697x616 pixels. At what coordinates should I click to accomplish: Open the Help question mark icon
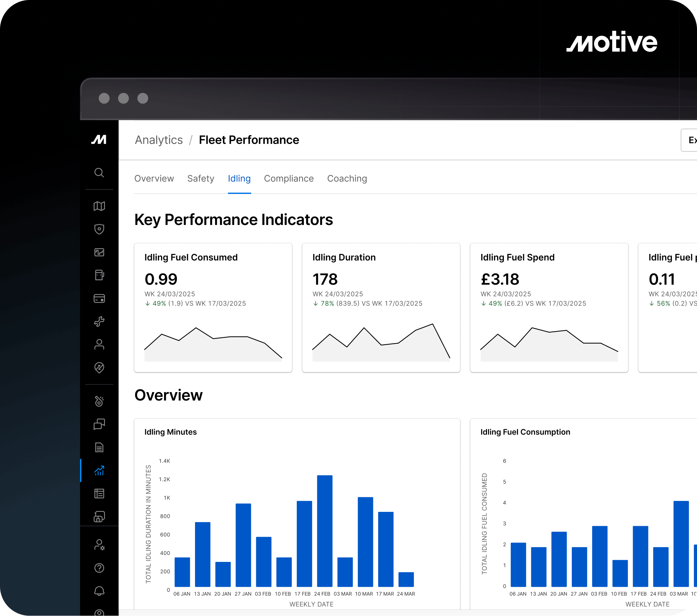(x=99, y=568)
